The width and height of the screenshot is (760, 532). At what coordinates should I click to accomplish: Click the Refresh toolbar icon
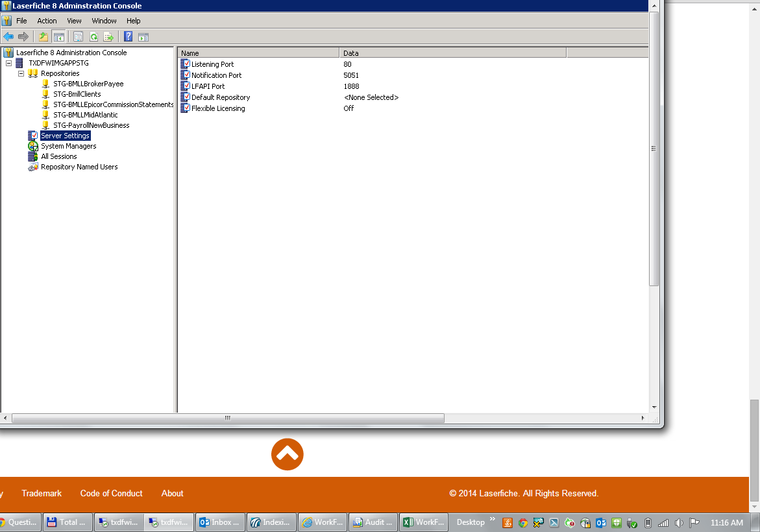pyautogui.click(x=93, y=37)
